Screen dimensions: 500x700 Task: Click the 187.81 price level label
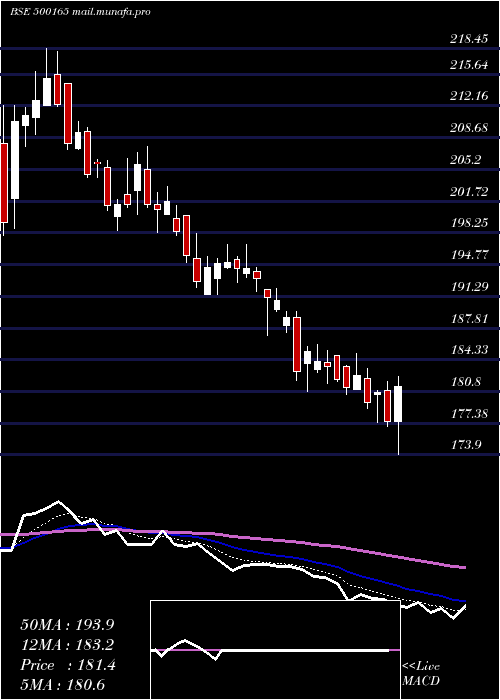(x=469, y=319)
